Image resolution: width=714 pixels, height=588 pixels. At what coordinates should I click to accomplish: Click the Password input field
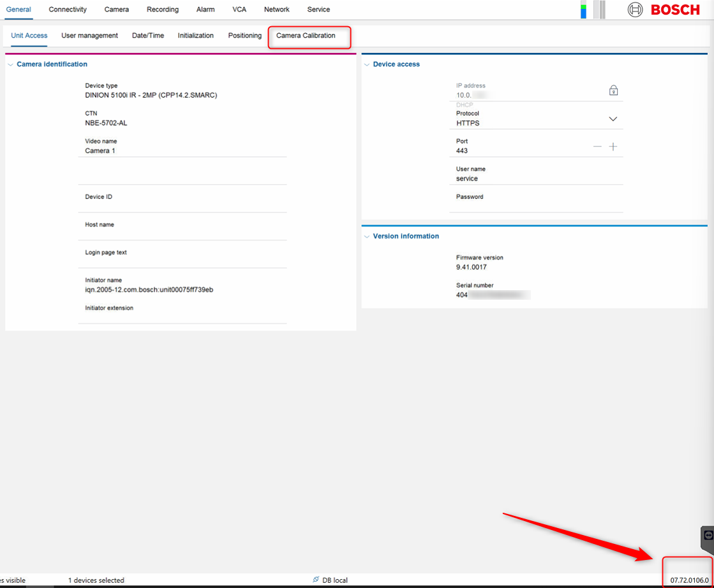[x=536, y=206]
